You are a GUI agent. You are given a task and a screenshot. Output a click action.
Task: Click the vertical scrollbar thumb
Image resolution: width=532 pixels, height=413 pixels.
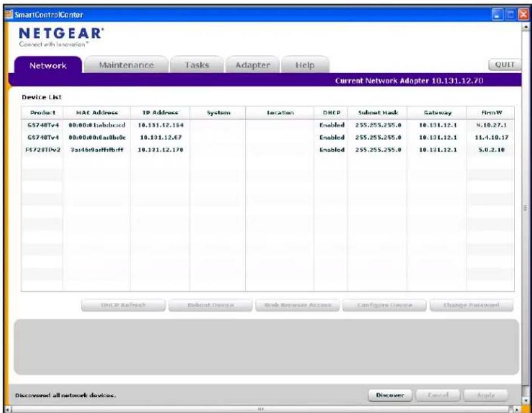coord(526,208)
